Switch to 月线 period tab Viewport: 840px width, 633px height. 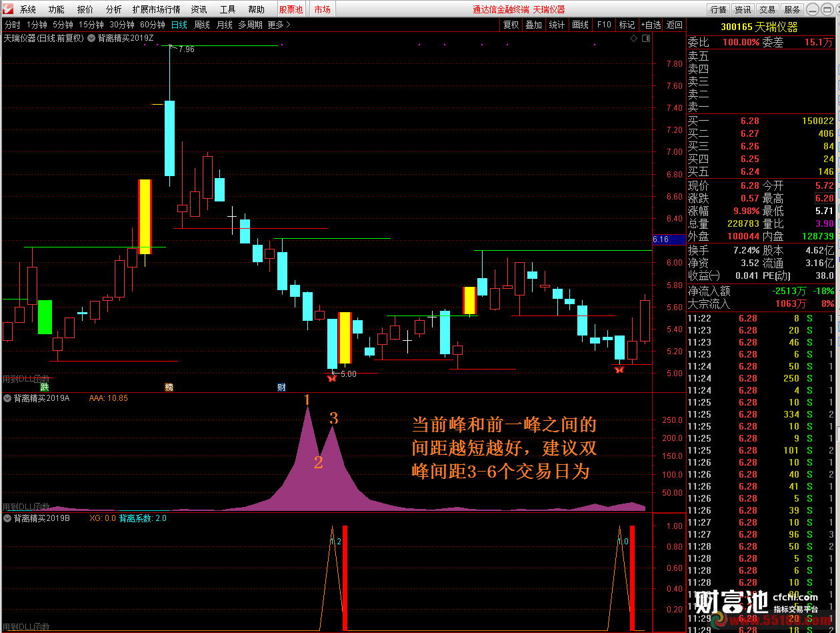[x=225, y=25]
